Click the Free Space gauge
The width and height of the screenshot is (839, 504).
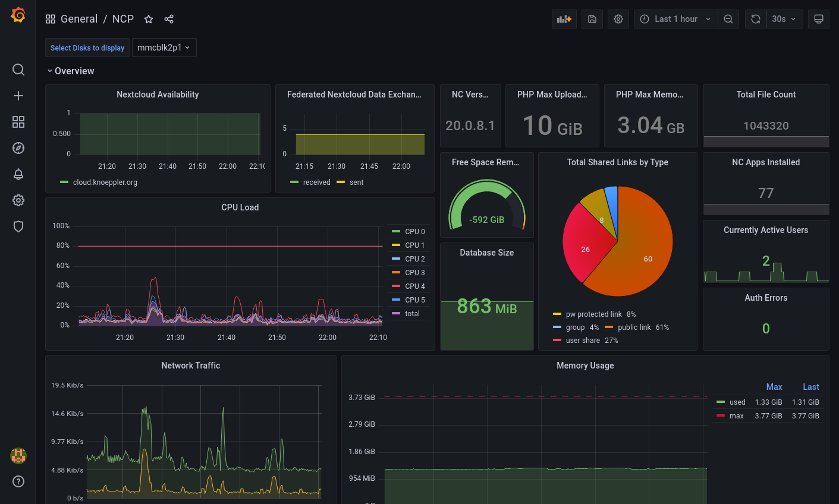[487, 206]
